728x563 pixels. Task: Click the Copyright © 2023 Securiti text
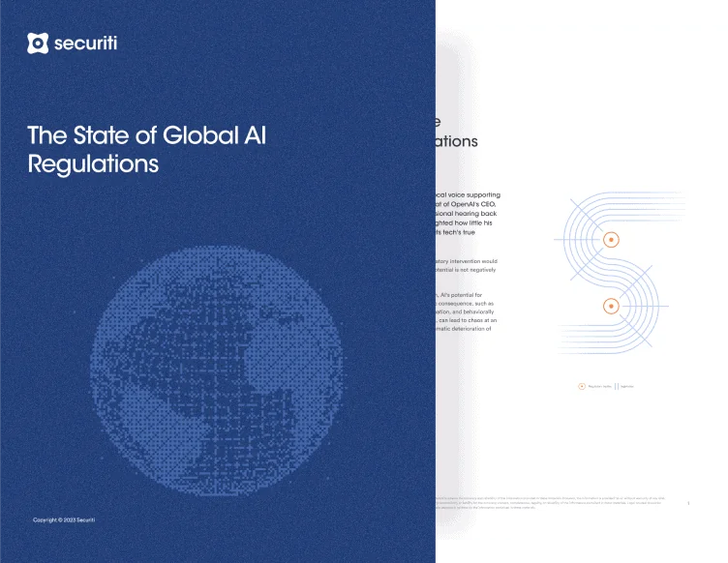pos(64,519)
